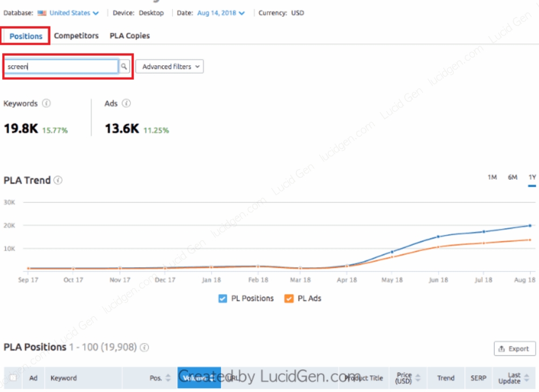Sort the table by Pos. column arrows

click(168, 378)
